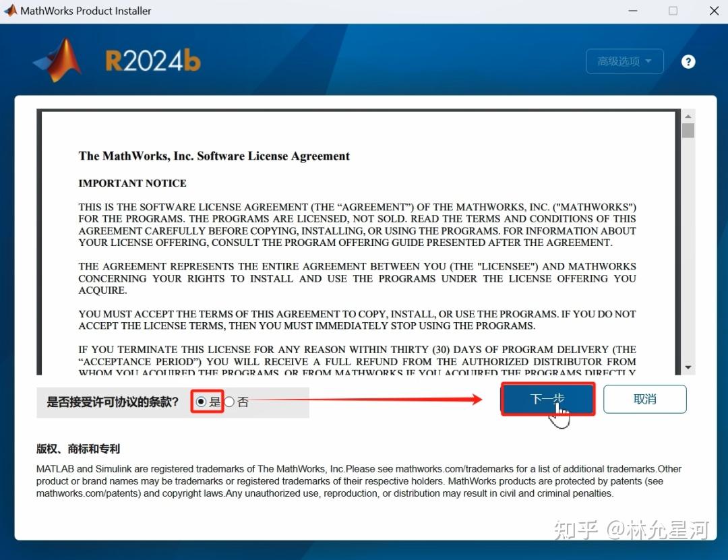This screenshot has height=560, width=728.
Task: Click the scrollbar down arrow
Action: click(688, 367)
